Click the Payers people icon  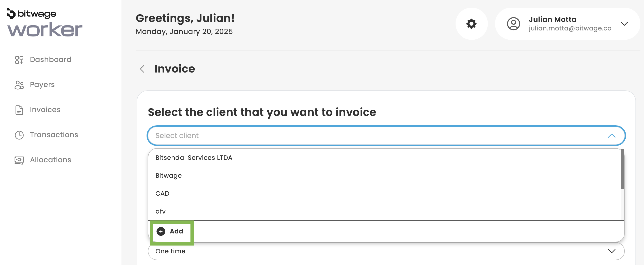pos(19,85)
